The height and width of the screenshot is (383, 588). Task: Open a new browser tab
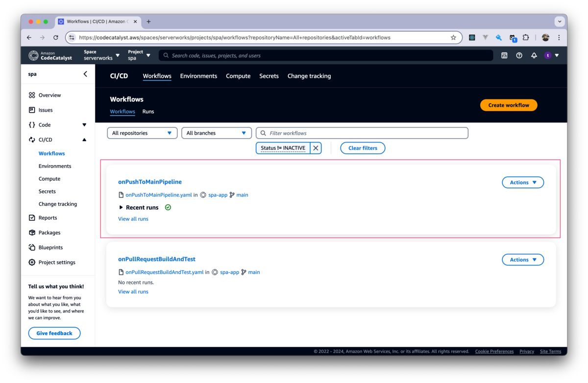[x=148, y=22]
